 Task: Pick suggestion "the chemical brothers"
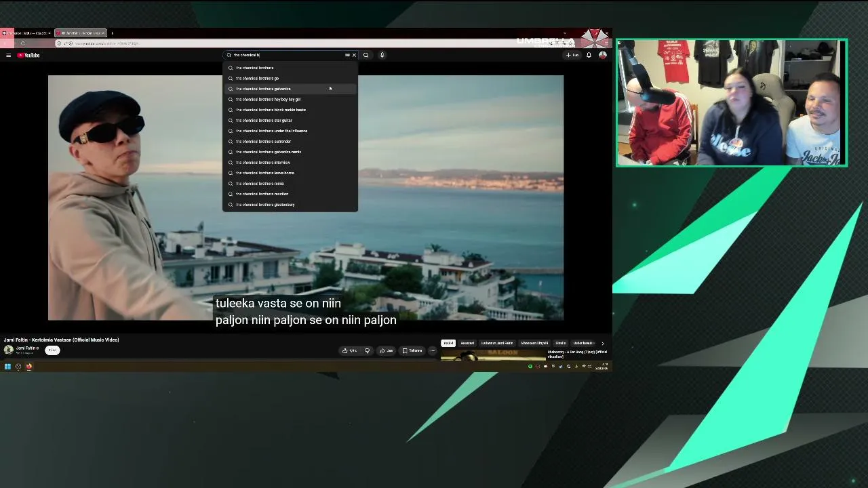click(290, 68)
